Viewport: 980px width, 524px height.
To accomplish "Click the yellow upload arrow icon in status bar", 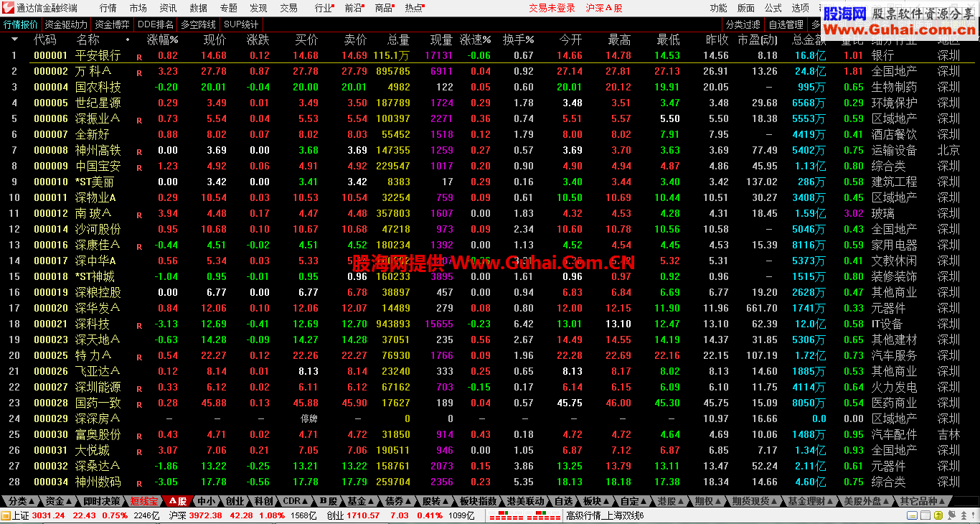I will [x=938, y=515].
